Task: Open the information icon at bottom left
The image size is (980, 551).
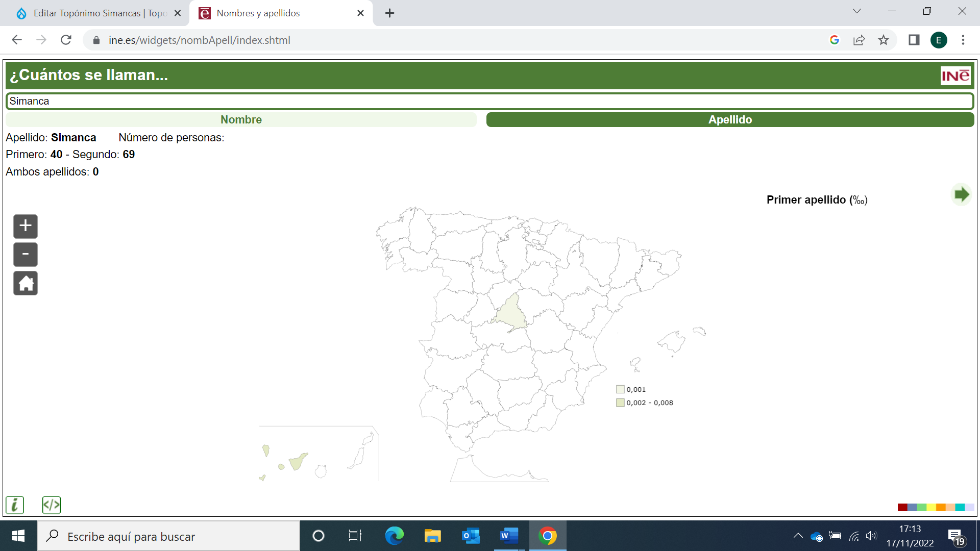Action: (15, 505)
